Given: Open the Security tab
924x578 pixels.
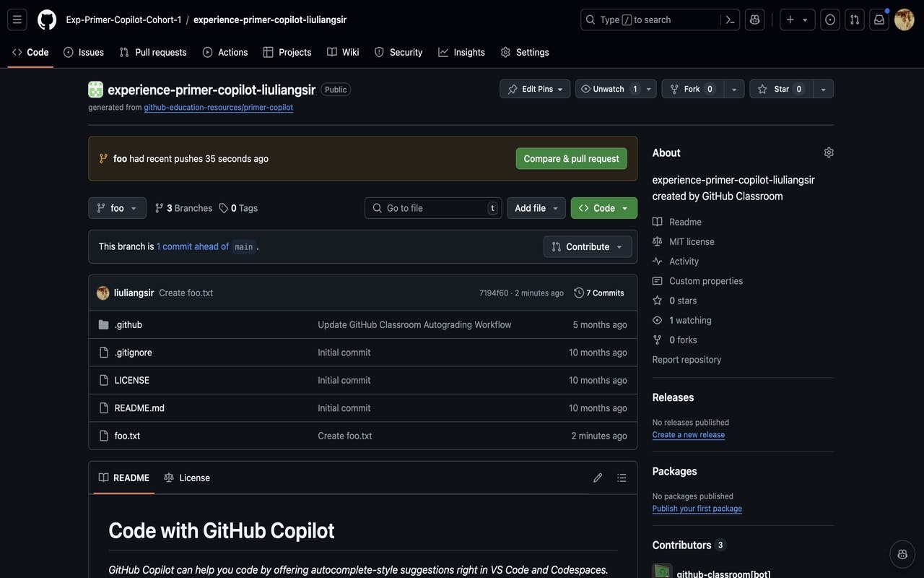Looking at the screenshot, I should (398, 52).
